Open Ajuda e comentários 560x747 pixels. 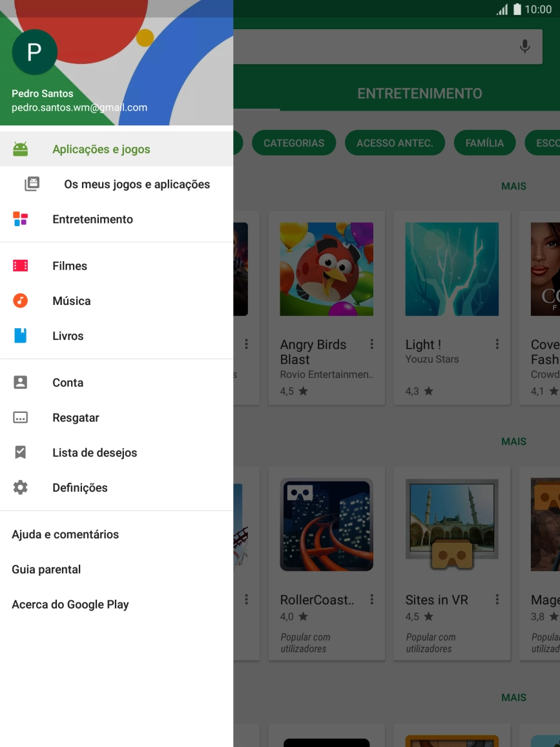coord(65,534)
